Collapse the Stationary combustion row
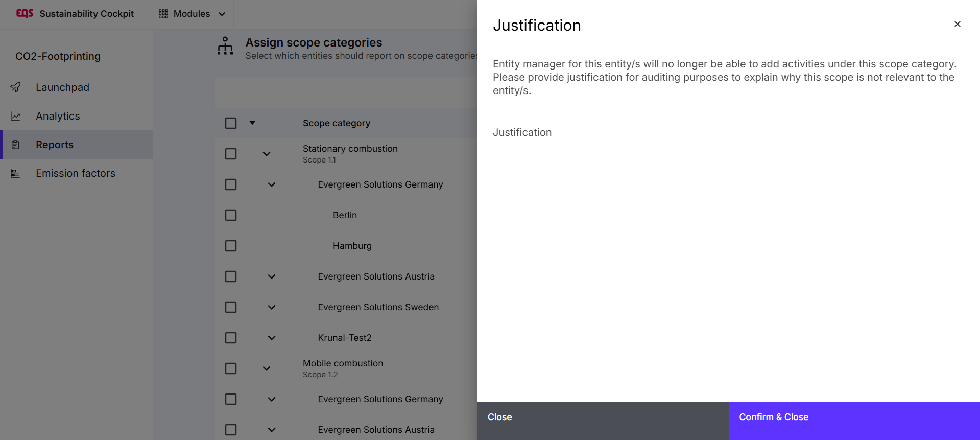 (x=267, y=154)
